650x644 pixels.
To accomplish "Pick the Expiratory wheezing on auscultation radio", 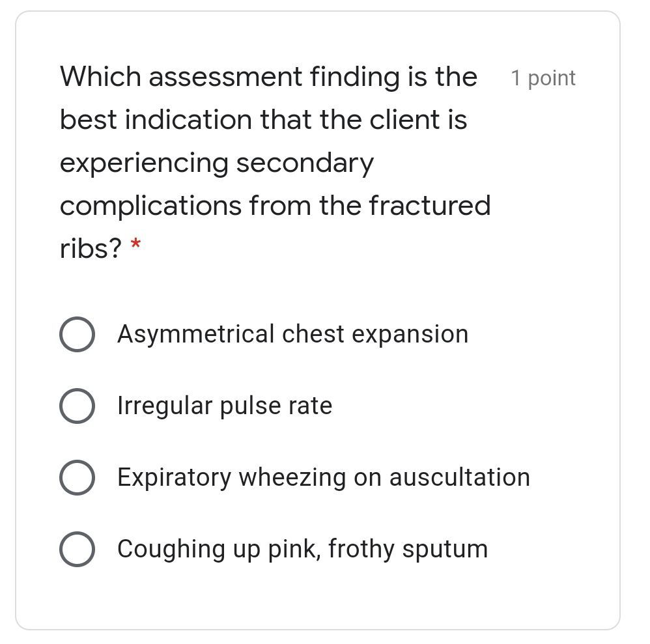I will 77,477.
